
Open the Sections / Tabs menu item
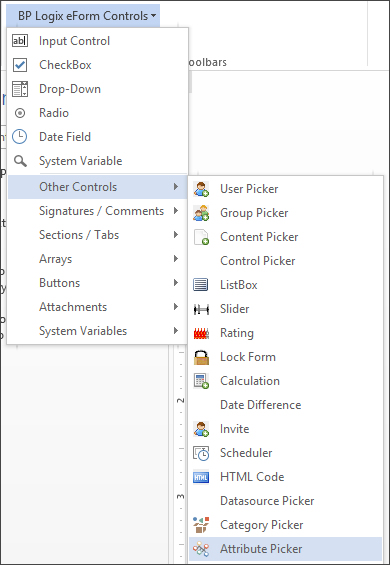click(97, 235)
